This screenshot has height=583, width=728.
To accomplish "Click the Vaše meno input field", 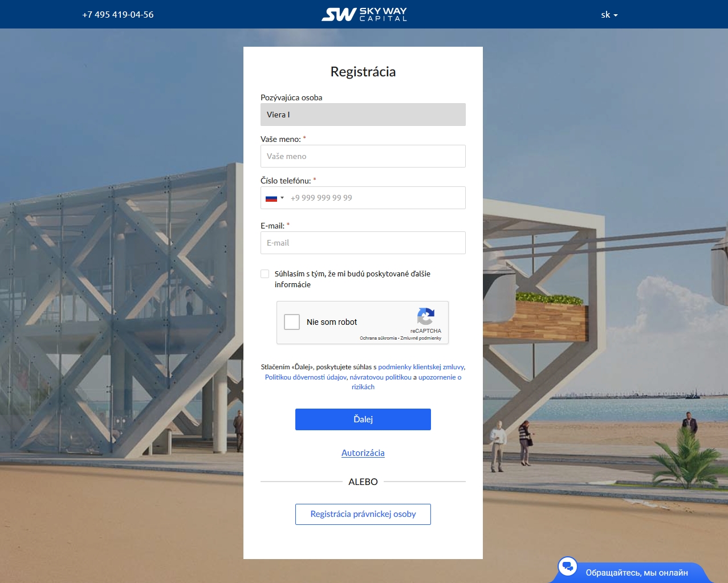I will pos(363,156).
